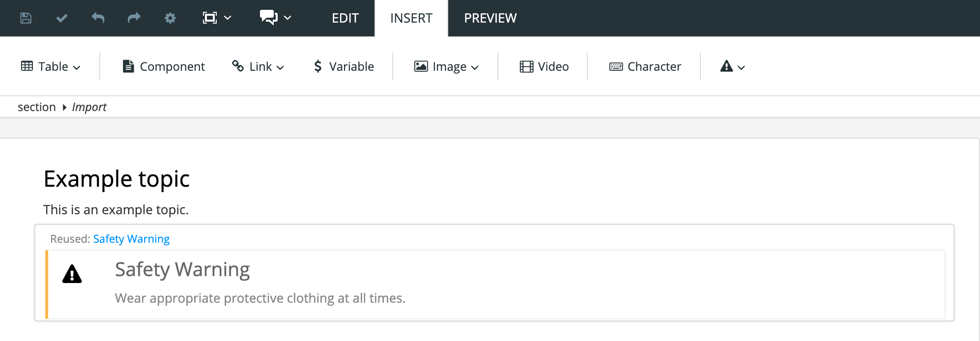Click the Safety Warning admonition title

tap(182, 270)
